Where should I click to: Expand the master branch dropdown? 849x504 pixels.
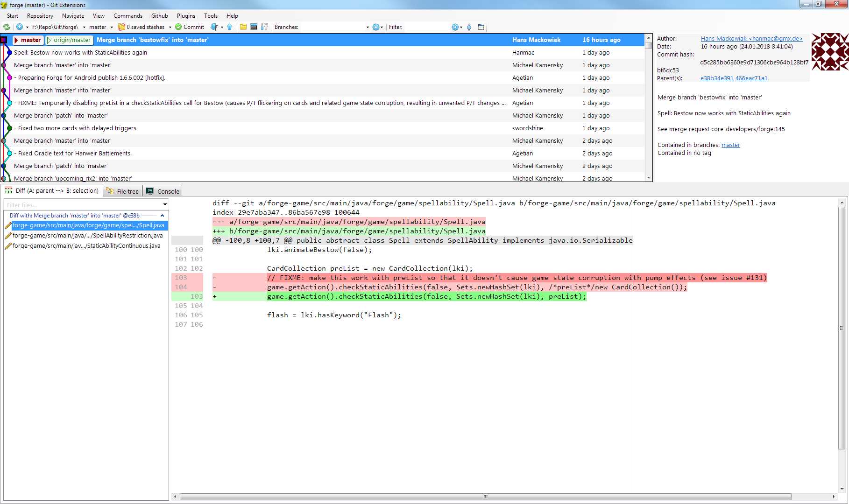pos(112,28)
